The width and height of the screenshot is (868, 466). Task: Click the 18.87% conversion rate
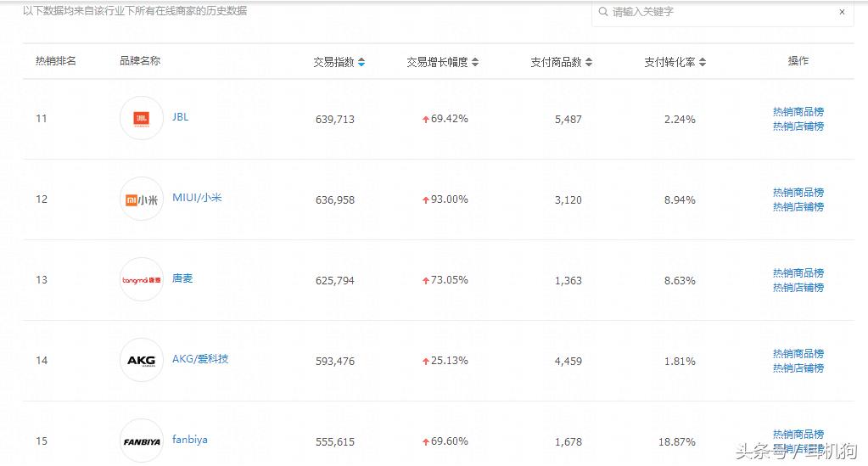(x=677, y=442)
